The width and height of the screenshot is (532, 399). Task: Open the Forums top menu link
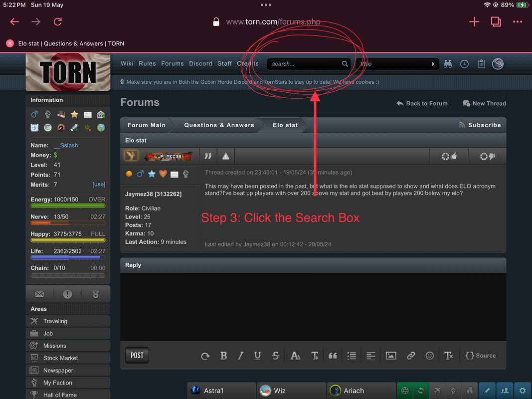point(173,63)
